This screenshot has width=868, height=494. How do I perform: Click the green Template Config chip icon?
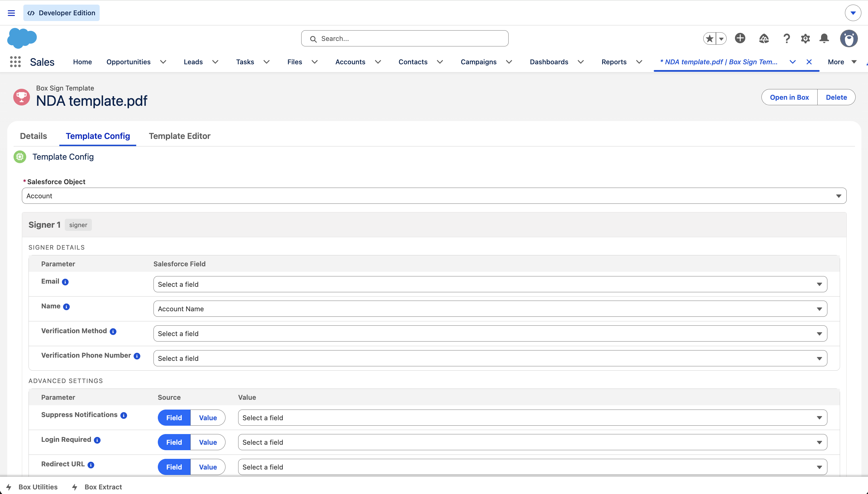(x=20, y=157)
